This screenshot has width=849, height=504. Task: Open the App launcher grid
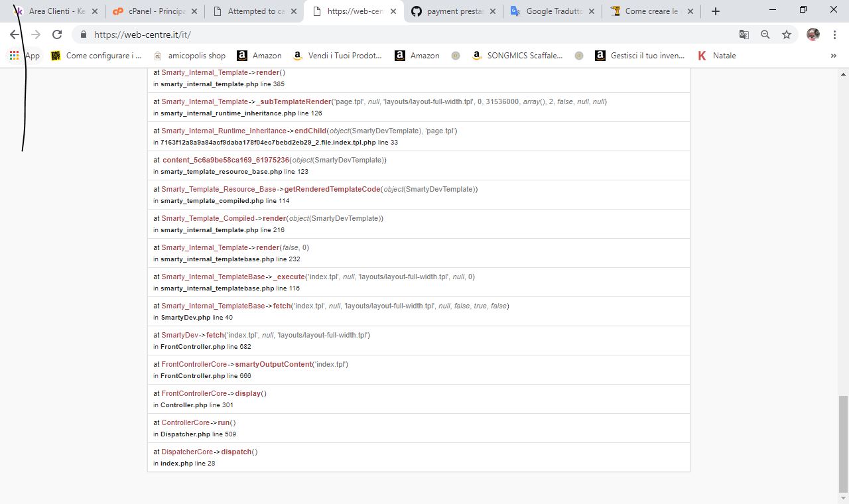(x=14, y=56)
